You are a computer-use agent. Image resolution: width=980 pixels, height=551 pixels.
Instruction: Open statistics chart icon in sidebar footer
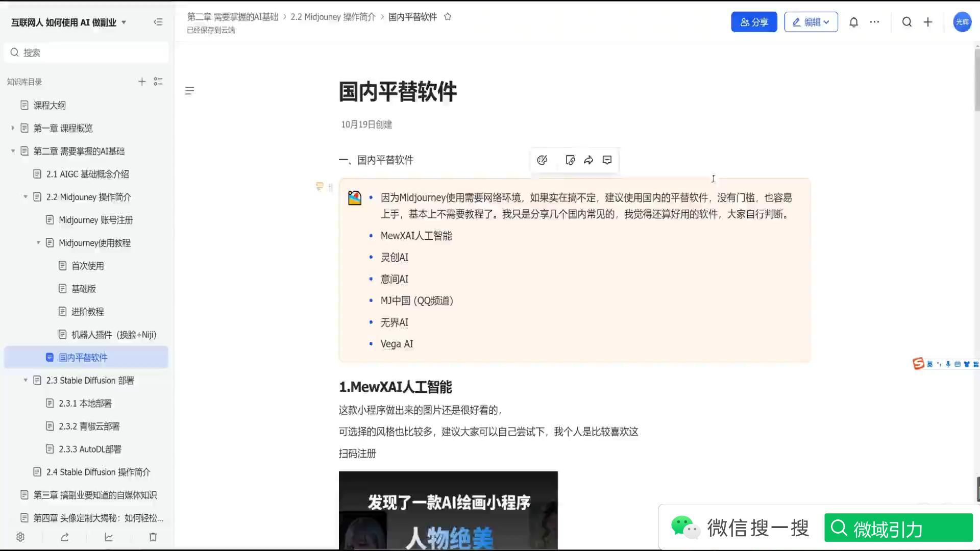coord(109,537)
